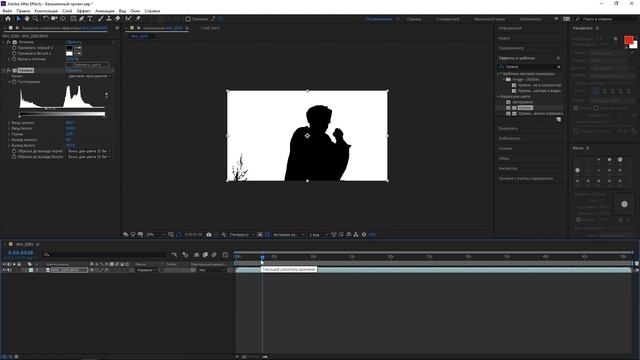
Task: Select the Eraser tool
Action: point(118,19)
